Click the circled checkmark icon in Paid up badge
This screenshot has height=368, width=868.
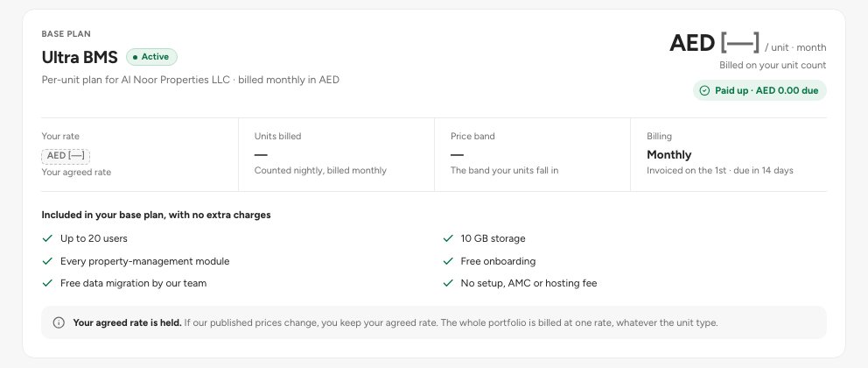(x=704, y=90)
